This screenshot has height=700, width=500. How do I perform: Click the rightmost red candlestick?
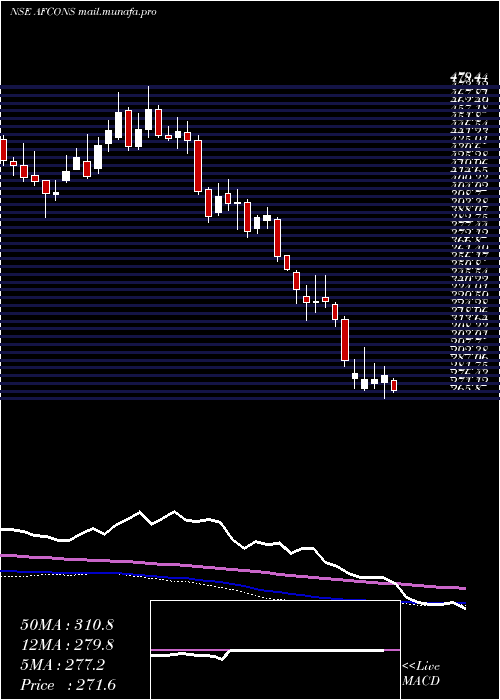pos(394,386)
